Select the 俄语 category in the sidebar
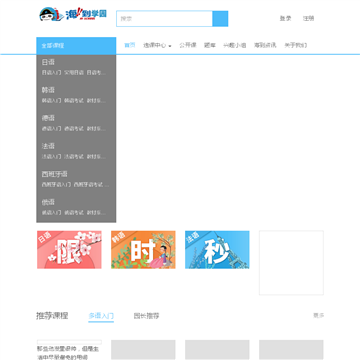Screen dimensions: 360x360 point(48,202)
